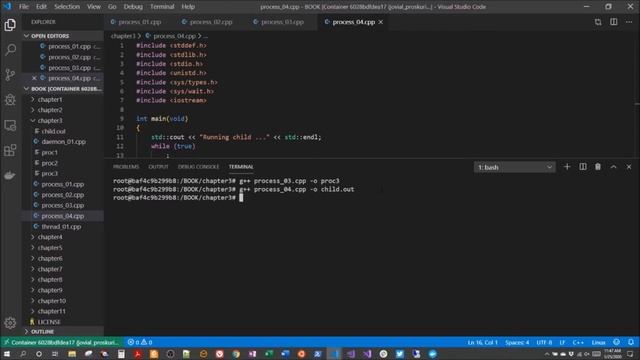Open the Selection menu
Viewport: 640px width, 360px height.
67,7
